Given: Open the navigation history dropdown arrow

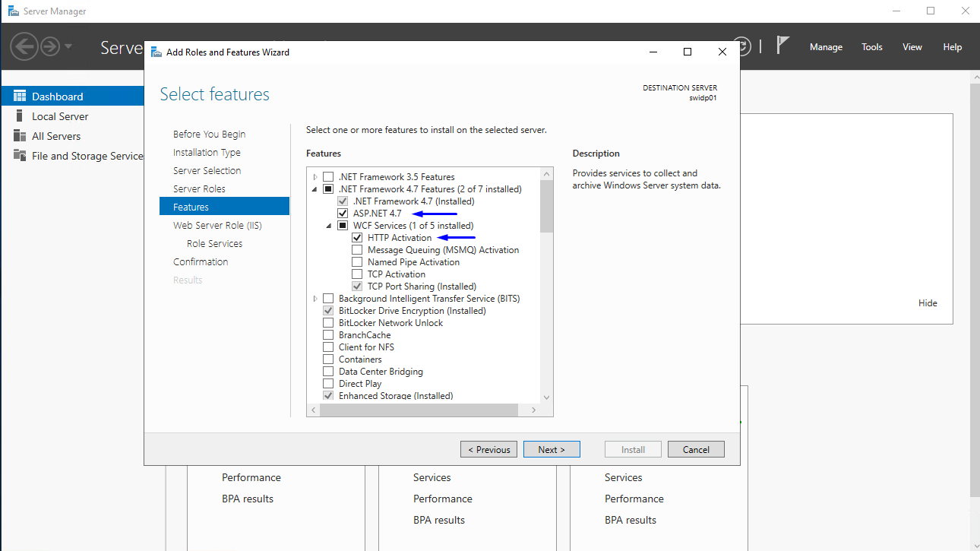Looking at the screenshot, I should pyautogui.click(x=68, y=47).
